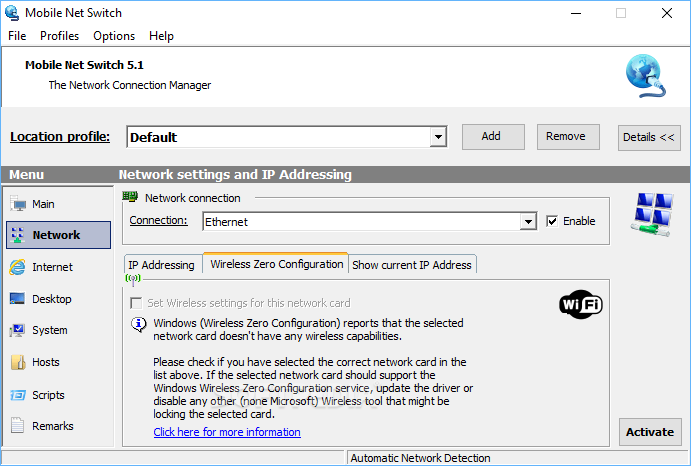
Task: Open the Help menu
Action: pos(161,36)
